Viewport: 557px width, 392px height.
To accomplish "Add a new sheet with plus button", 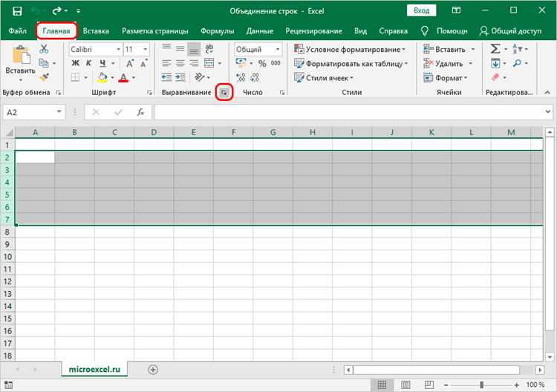I will coord(153,370).
